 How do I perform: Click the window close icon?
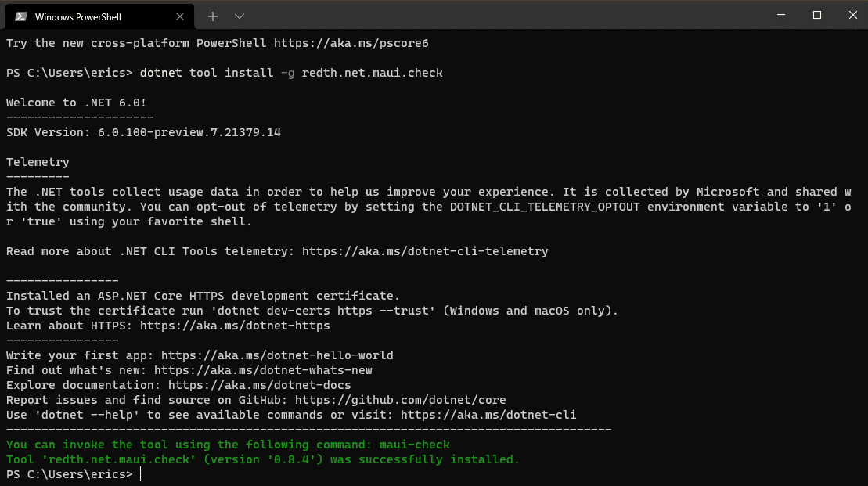(852, 16)
